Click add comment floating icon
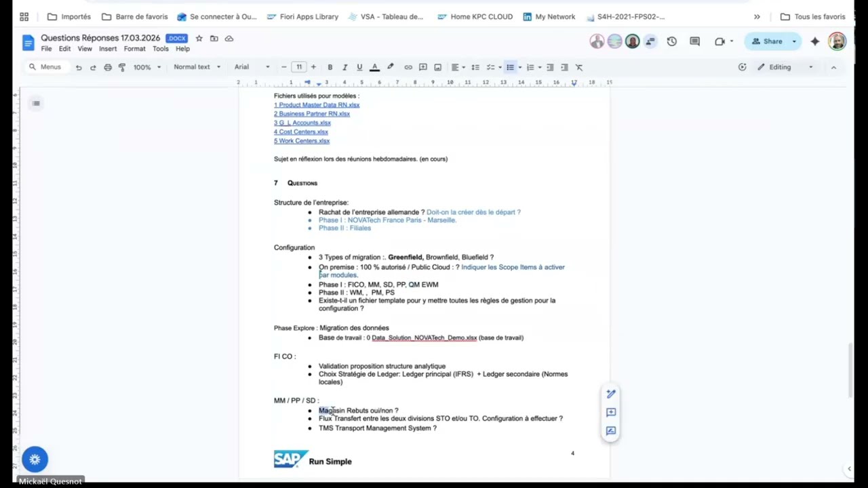Screen dimensions: 868x488 click(x=611, y=412)
